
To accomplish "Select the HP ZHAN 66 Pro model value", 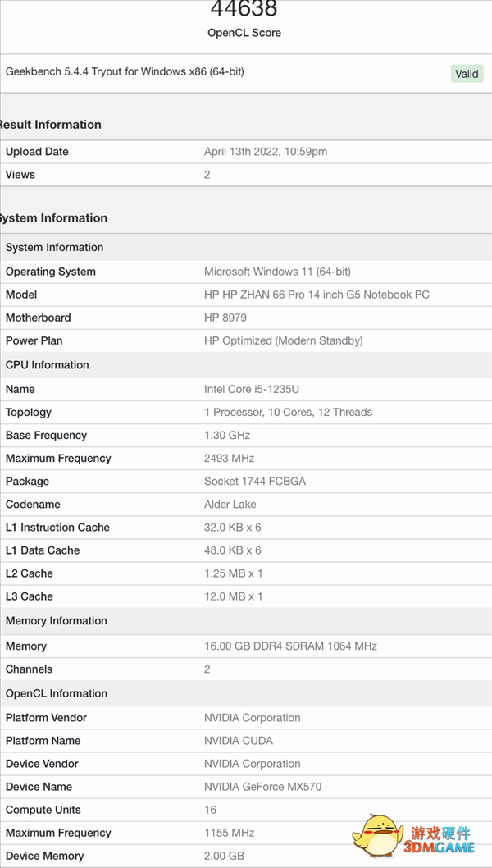I will [317, 295].
